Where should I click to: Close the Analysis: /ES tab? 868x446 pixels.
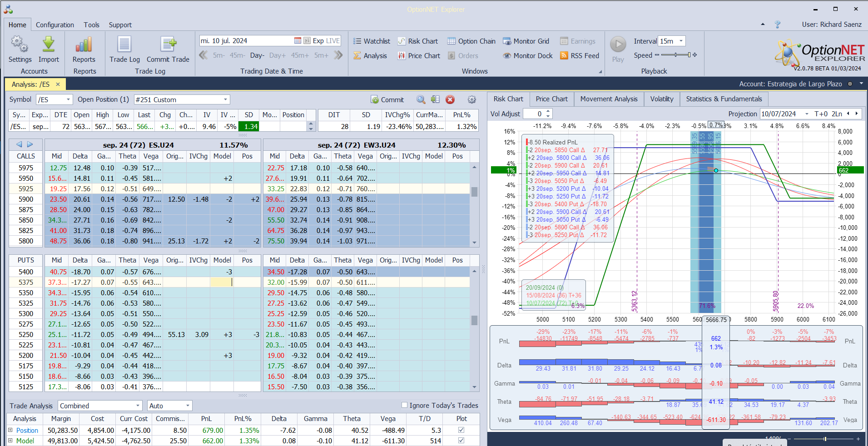pyautogui.click(x=58, y=84)
